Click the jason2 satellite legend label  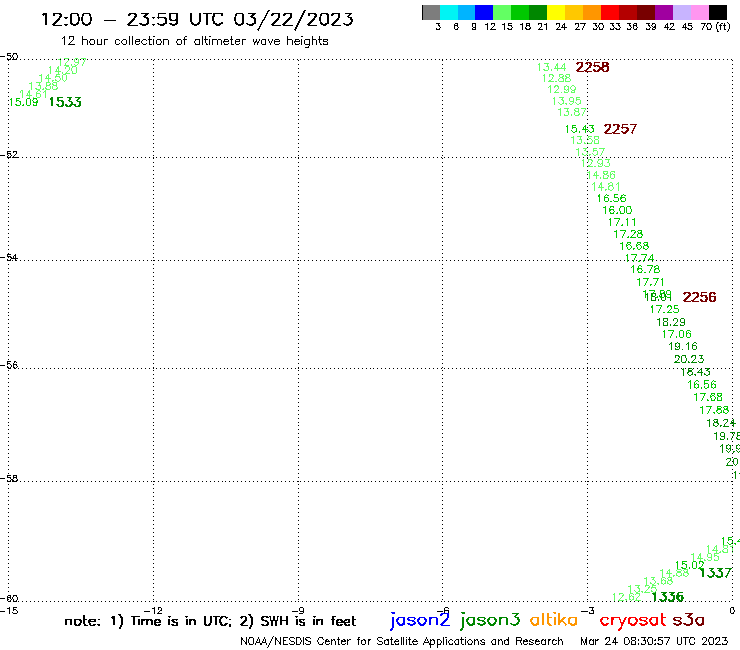tap(420, 620)
